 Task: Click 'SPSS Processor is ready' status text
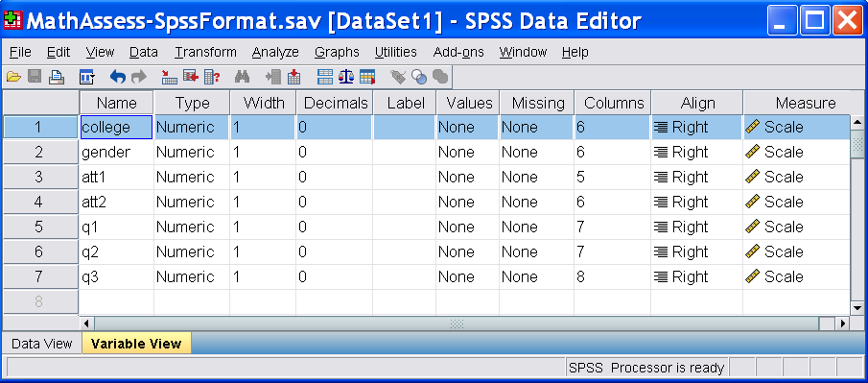[646, 368]
